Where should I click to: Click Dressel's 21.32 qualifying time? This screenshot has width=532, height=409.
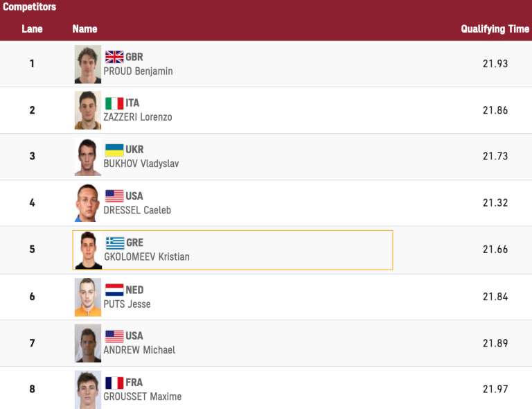tap(495, 203)
